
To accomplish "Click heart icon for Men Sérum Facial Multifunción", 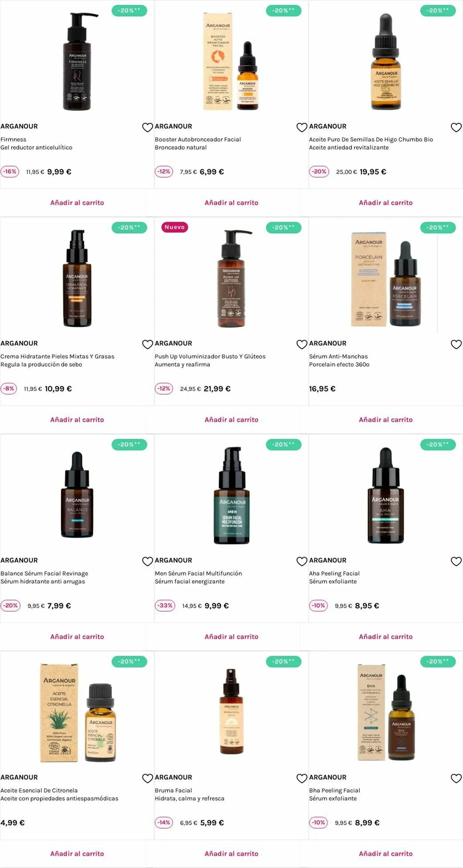I will point(302,561).
